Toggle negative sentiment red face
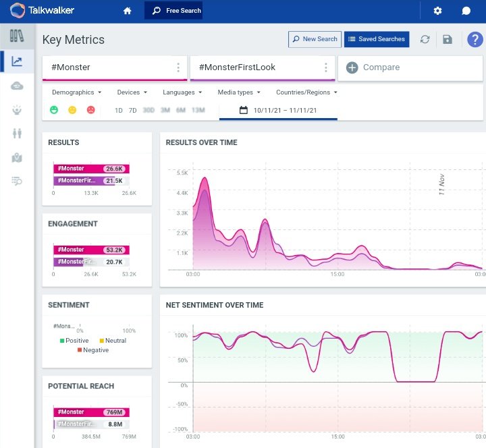486x448 pixels. pyautogui.click(x=91, y=110)
